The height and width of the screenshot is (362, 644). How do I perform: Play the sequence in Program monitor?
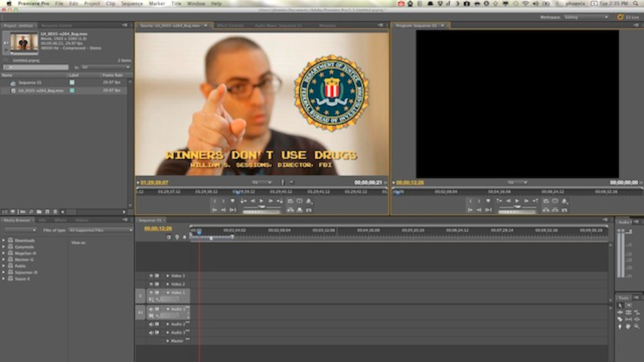[517, 201]
